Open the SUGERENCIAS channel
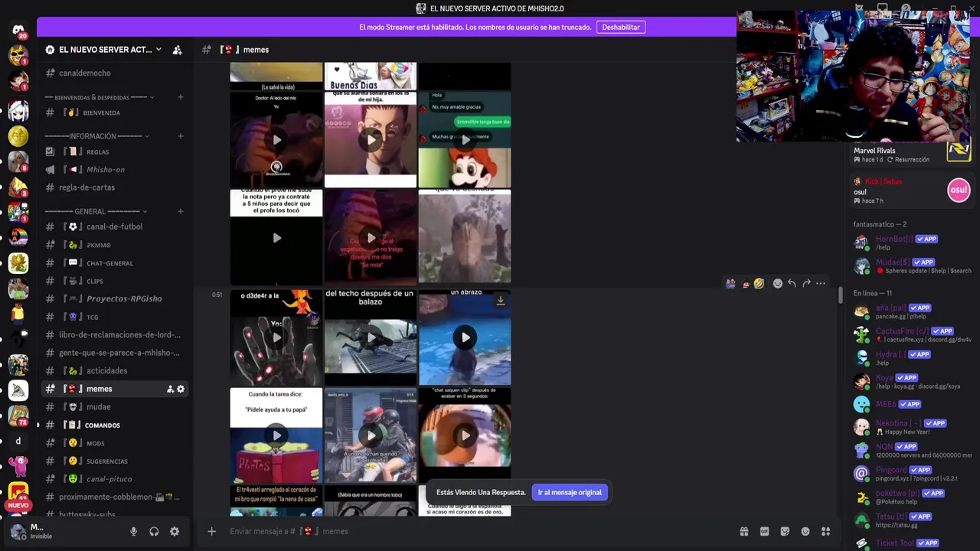This screenshot has height=551, width=980. pos(116,461)
